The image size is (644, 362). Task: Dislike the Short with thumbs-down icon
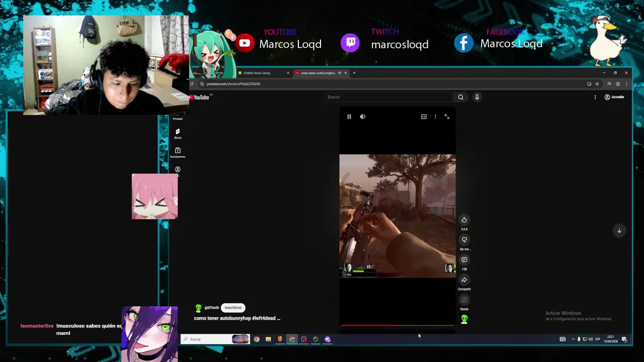pyautogui.click(x=464, y=240)
